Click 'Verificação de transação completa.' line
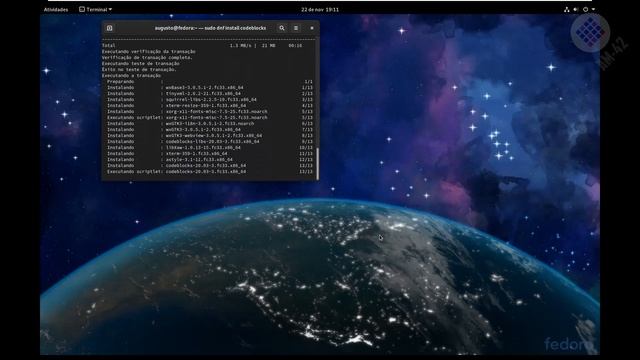This screenshot has height=360, width=640. [147, 58]
